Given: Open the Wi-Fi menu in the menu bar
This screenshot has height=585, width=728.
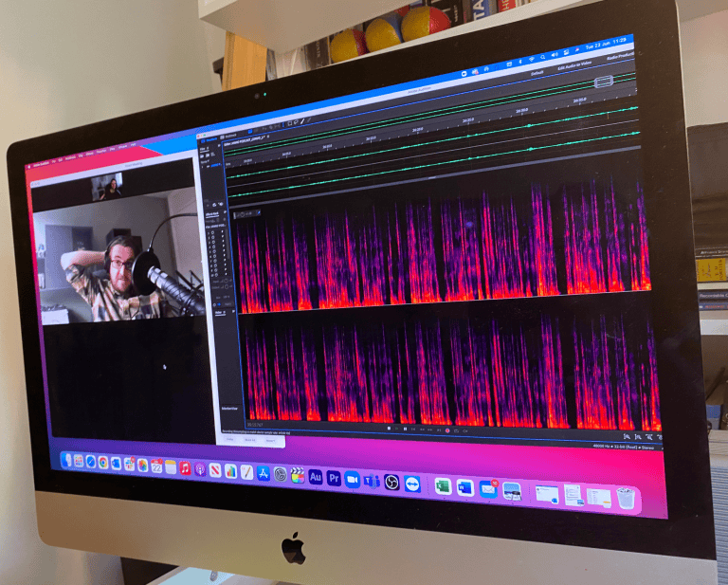Looking at the screenshot, I should (531, 59).
